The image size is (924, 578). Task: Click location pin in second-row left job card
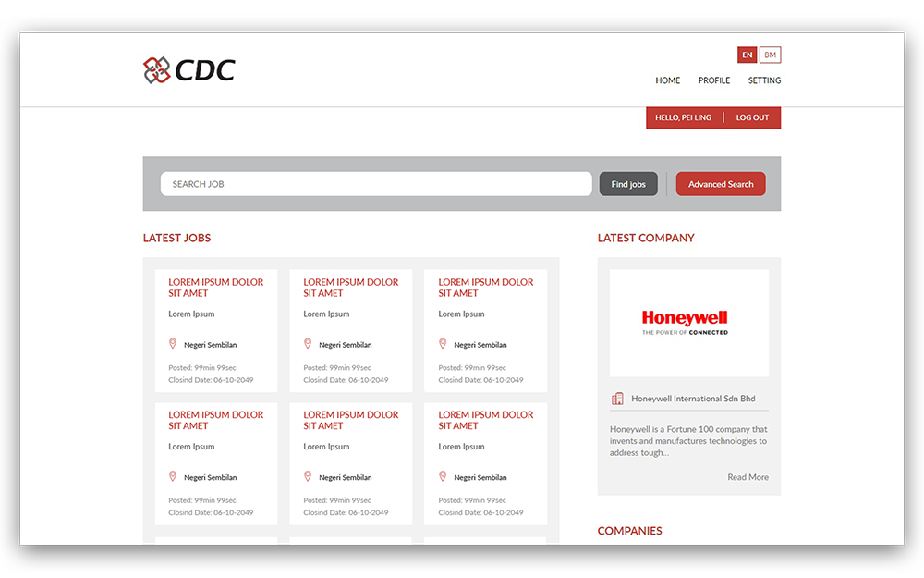click(173, 477)
